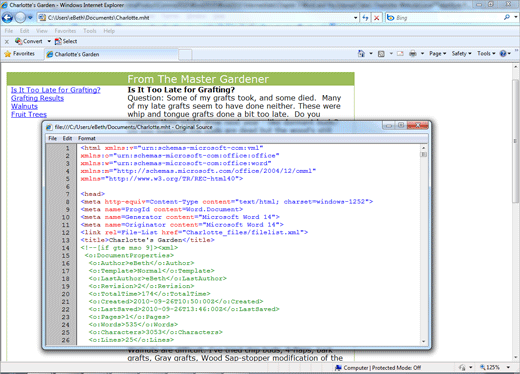Image resolution: width=520 pixels, height=374 pixels.
Task: Click the 'From The Master Gardener' heading
Action: (x=198, y=79)
